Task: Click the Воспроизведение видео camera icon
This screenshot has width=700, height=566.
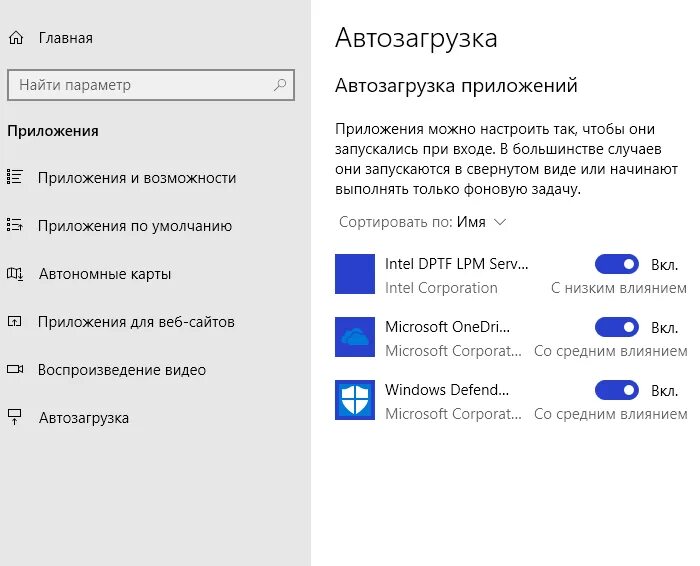Action: 15,370
